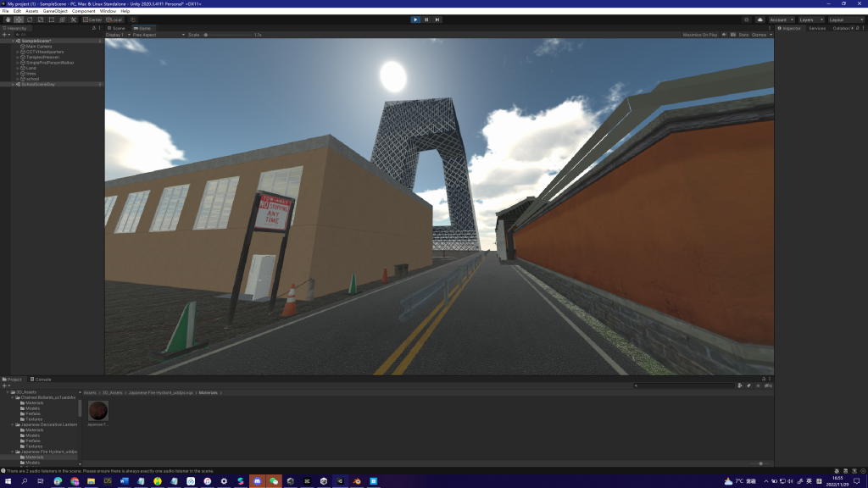Open the Help menu

[125, 11]
